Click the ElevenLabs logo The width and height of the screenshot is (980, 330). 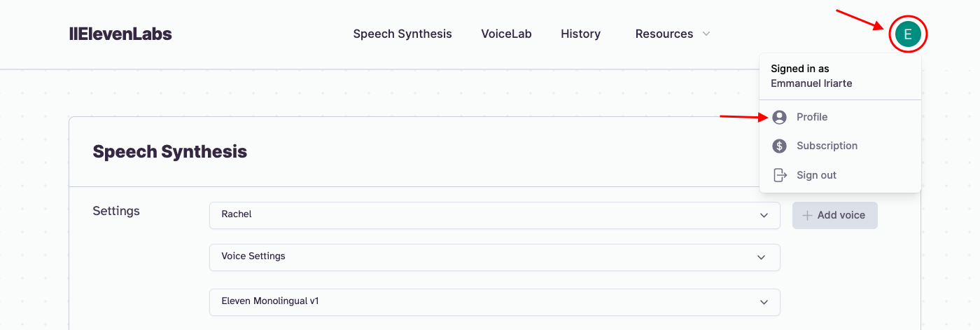click(x=120, y=34)
